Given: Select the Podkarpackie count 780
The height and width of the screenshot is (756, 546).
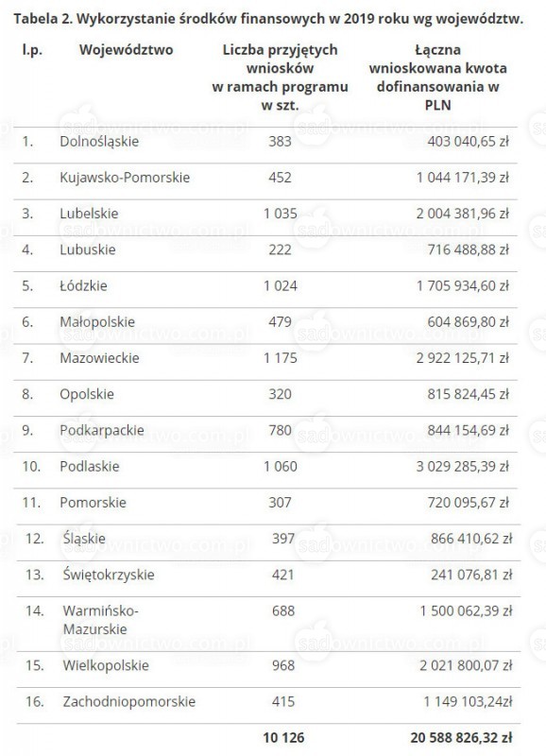Looking at the screenshot, I should coord(280,430).
